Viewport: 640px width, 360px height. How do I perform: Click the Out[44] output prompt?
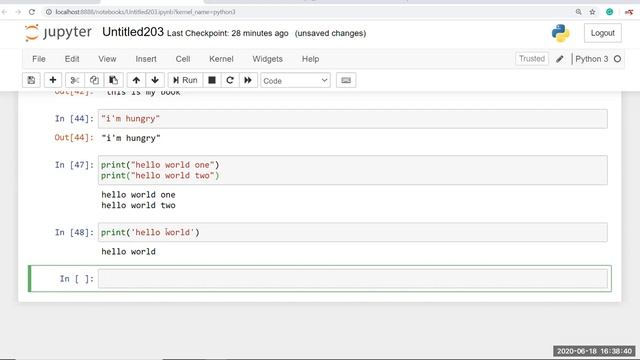point(74,138)
